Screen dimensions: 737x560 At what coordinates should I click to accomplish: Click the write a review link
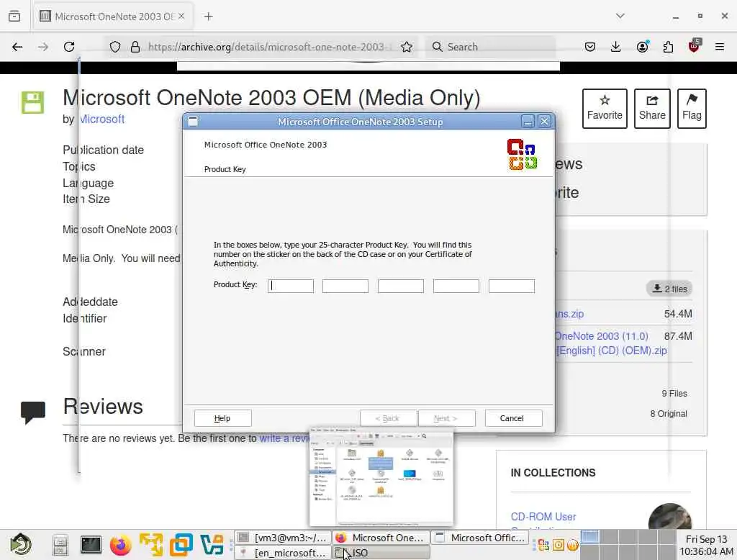[x=284, y=438]
